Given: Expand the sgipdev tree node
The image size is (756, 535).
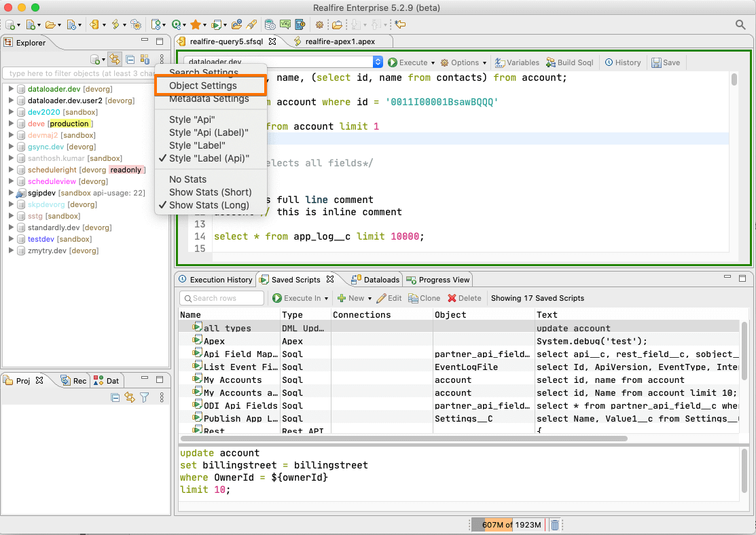Looking at the screenshot, I should coord(11,193).
